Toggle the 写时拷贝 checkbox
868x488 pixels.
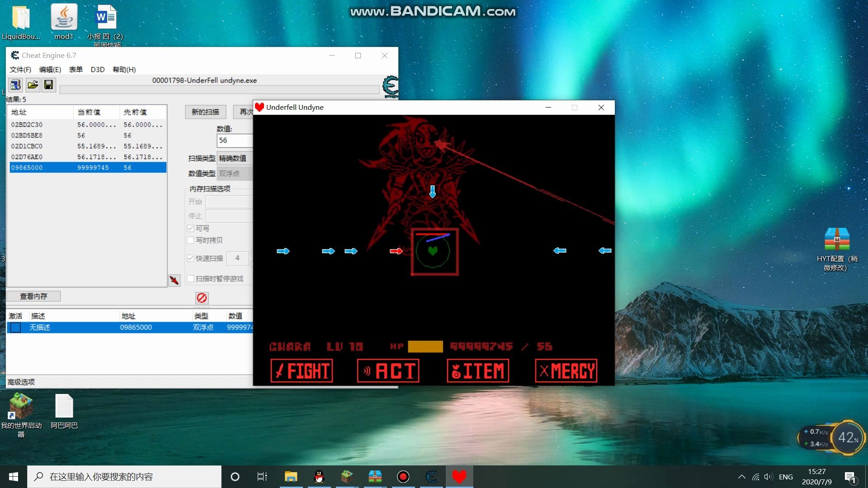[x=190, y=240]
